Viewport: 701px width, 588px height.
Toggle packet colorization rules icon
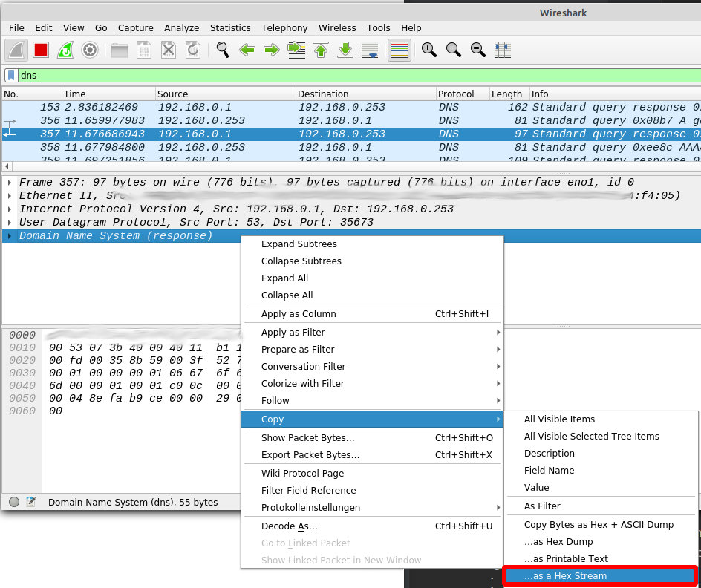pyautogui.click(x=400, y=50)
